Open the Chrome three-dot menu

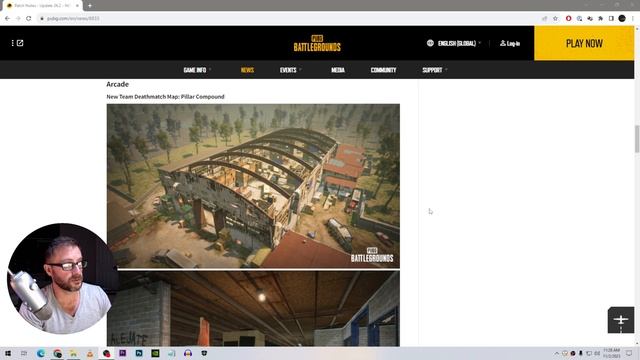coord(633,18)
